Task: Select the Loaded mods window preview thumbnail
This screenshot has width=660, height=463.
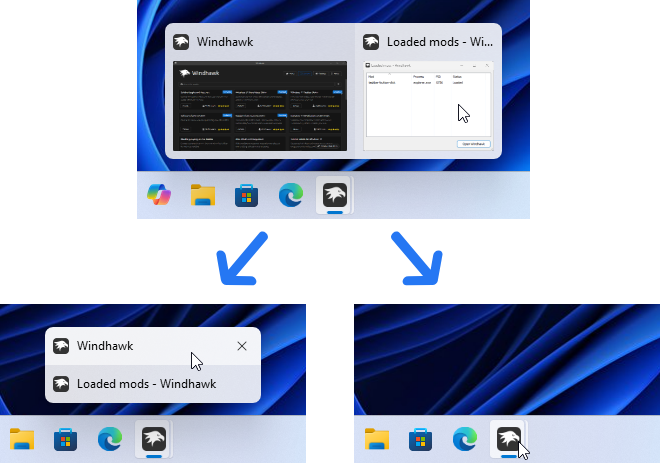Action: pos(429,107)
